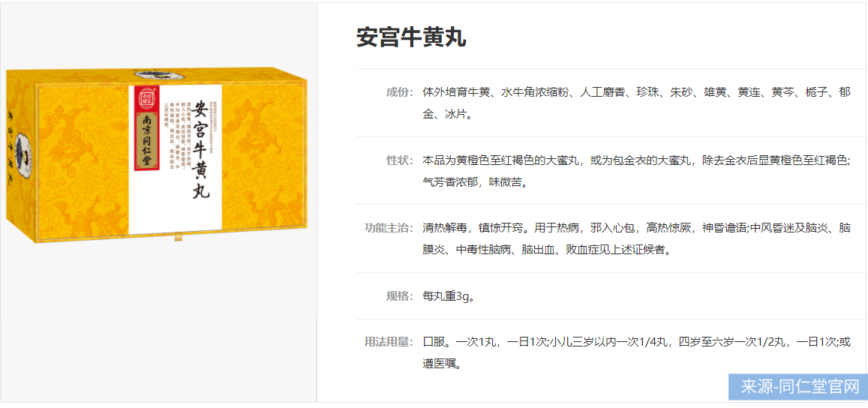This screenshot has height=408, width=868.
Task: Click the dosage text starting with 口服
Action: click(x=636, y=353)
